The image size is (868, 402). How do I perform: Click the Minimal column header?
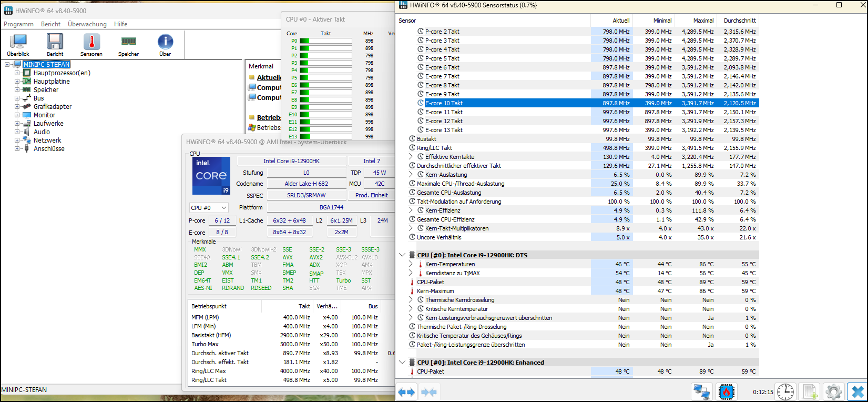(653, 21)
